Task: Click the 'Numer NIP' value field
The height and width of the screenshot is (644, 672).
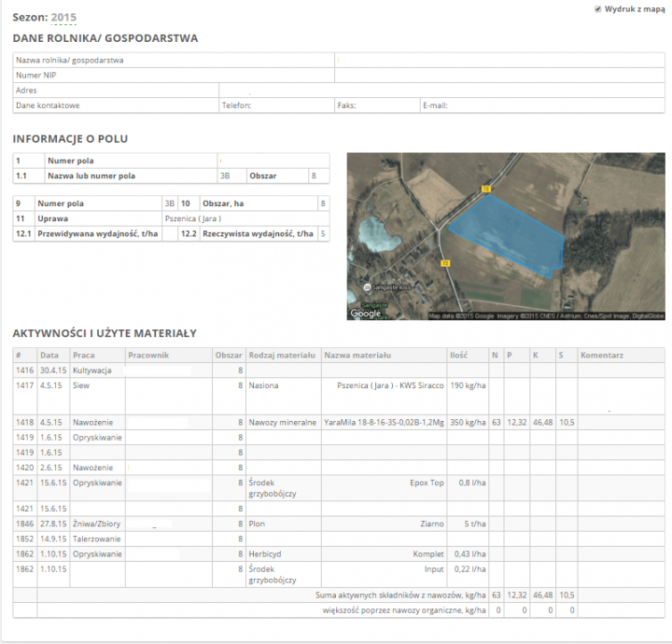Action: 499,76
